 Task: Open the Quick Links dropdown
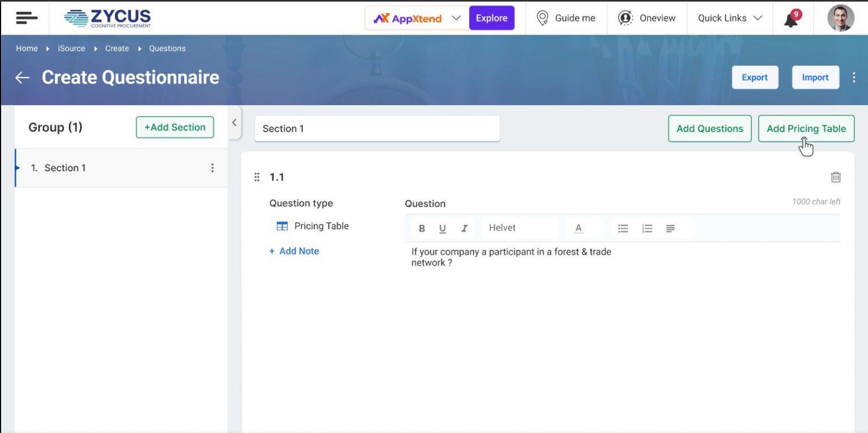pyautogui.click(x=729, y=18)
